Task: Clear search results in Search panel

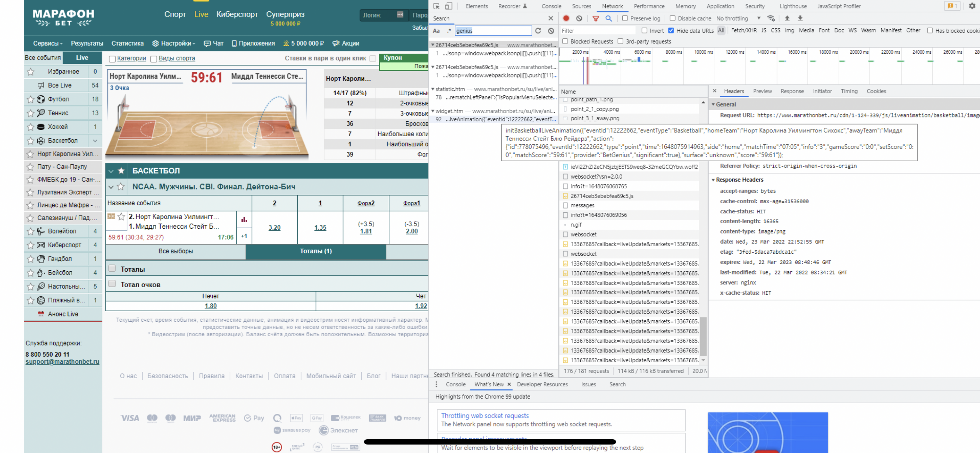Action: pos(551,31)
